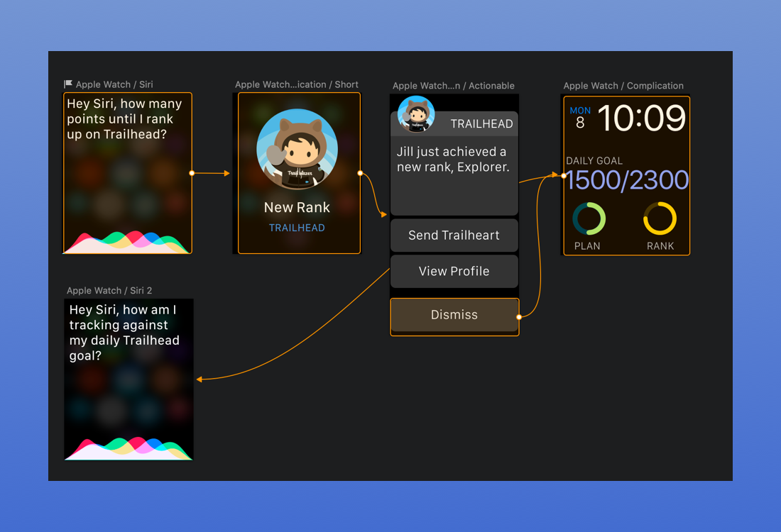781x532 pixels.
Task: Click the prototype link handle on Siri artboard
Action: coord(192,173)
